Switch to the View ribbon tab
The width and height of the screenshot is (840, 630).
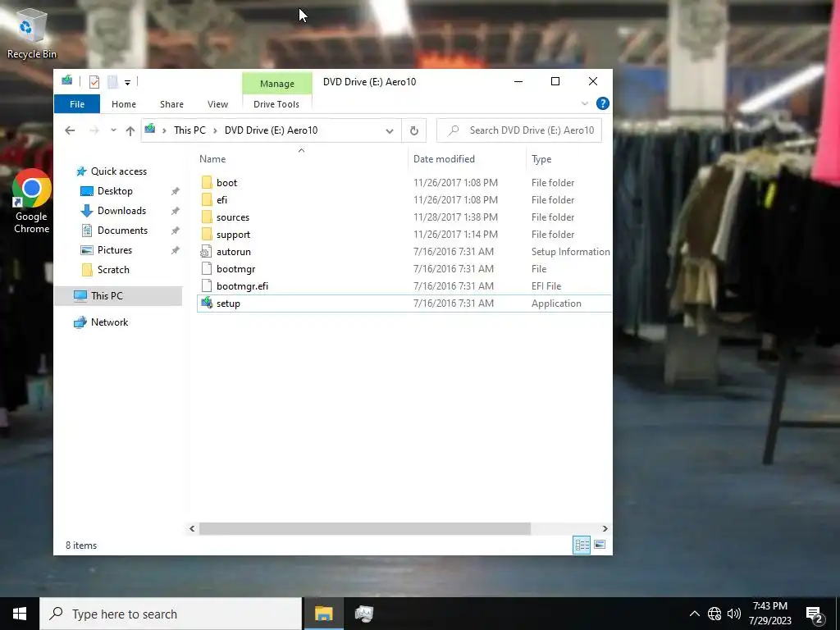(x=217, y=104)
